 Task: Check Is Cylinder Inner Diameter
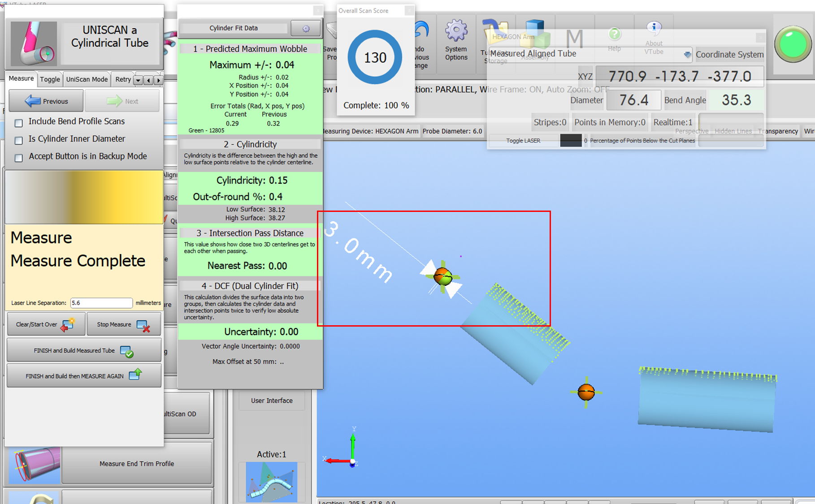(x=19, y=140)
